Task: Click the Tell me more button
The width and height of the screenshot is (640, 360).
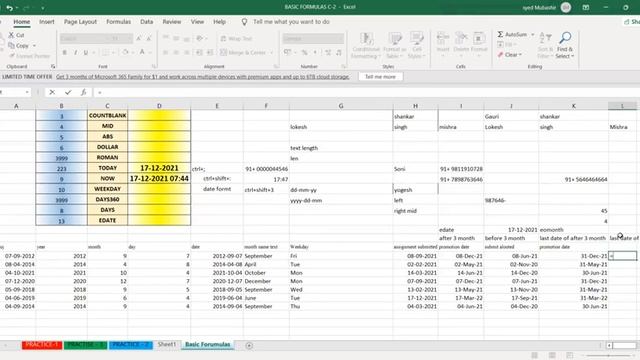Action: (380, 77)
